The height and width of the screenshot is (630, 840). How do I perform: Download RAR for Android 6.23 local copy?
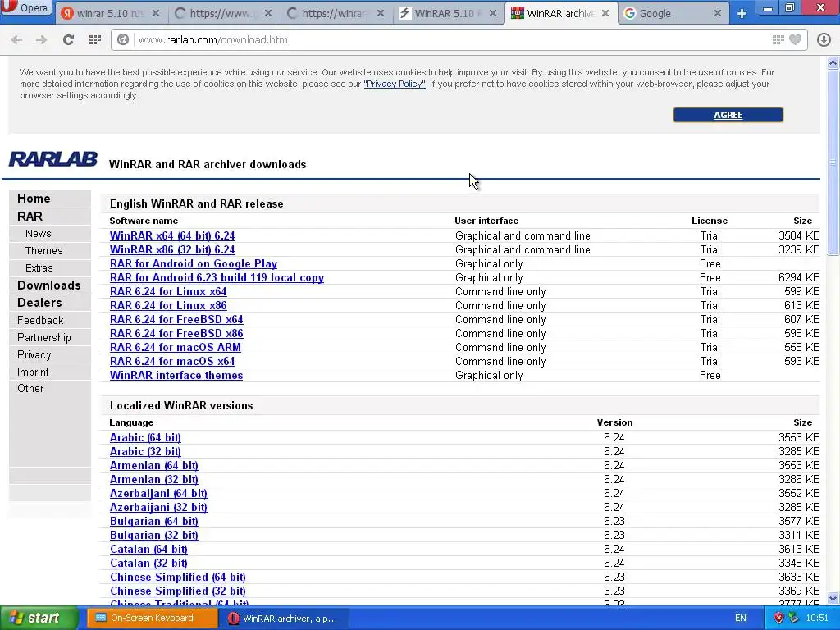pos(217,277)
